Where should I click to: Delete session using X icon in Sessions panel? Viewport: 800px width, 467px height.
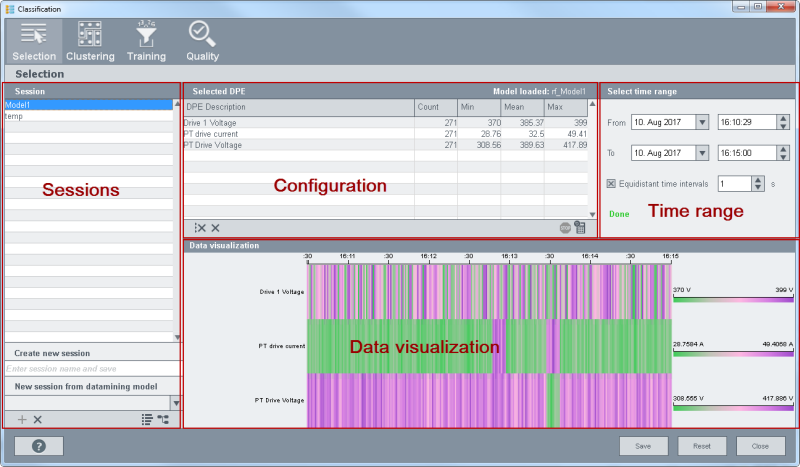(38, 420)
